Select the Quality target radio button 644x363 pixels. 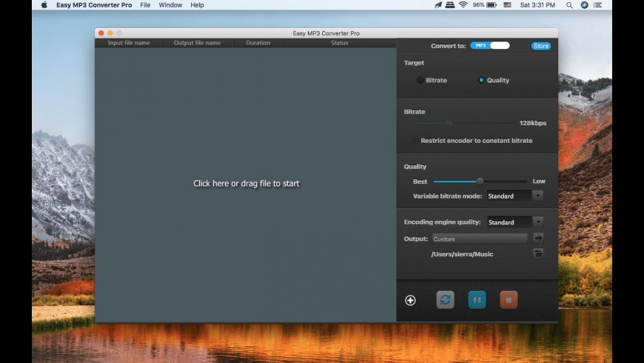(481, 80)
